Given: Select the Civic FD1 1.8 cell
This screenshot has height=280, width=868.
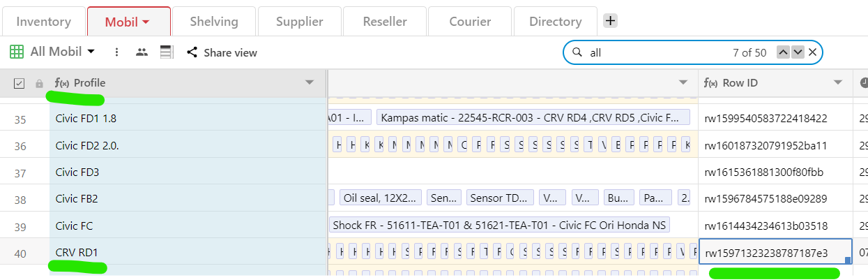Looking at the screenshot, I should click(188, 118).
